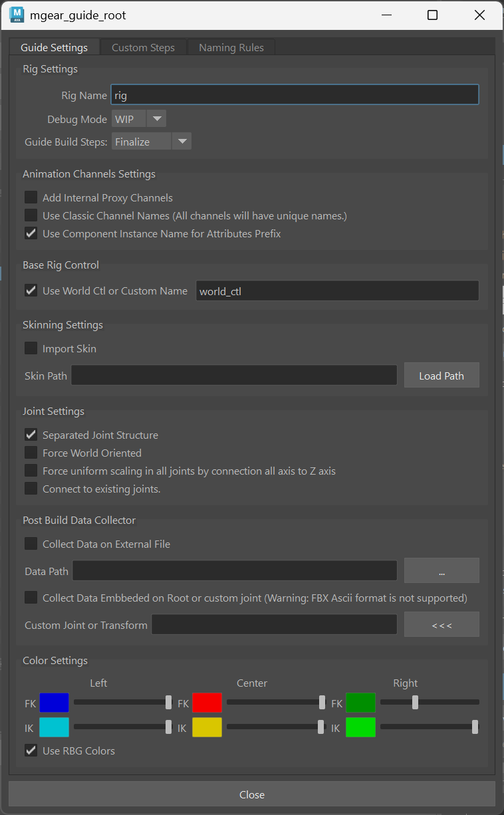Maximize the mgear_guide_root window
Screen dimensions: 504x815
[432, 15]
